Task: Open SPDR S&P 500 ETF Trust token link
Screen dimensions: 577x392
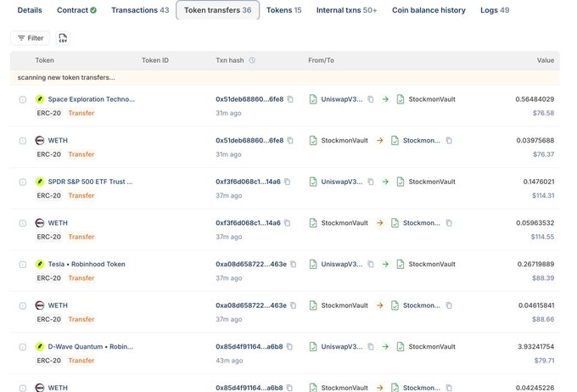Action: point(90,182)
